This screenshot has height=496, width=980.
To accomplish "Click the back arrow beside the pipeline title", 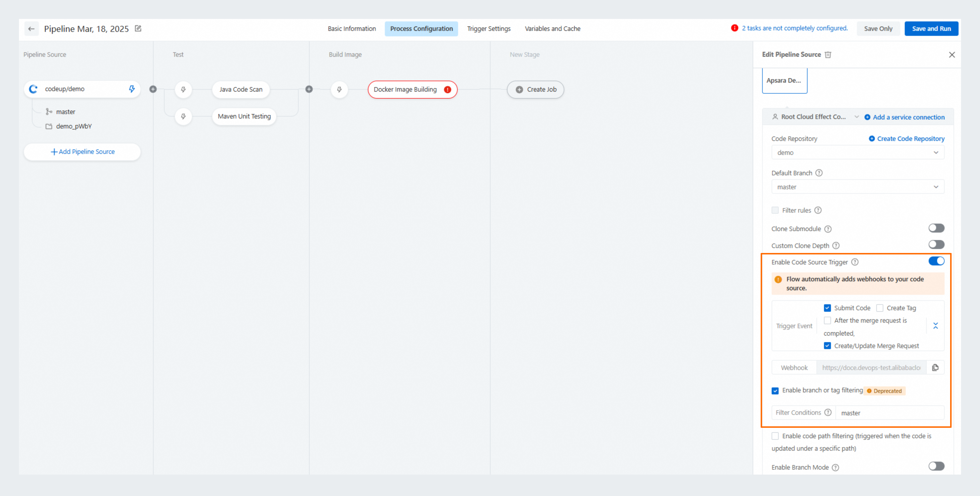I will [x=32, y=28].
